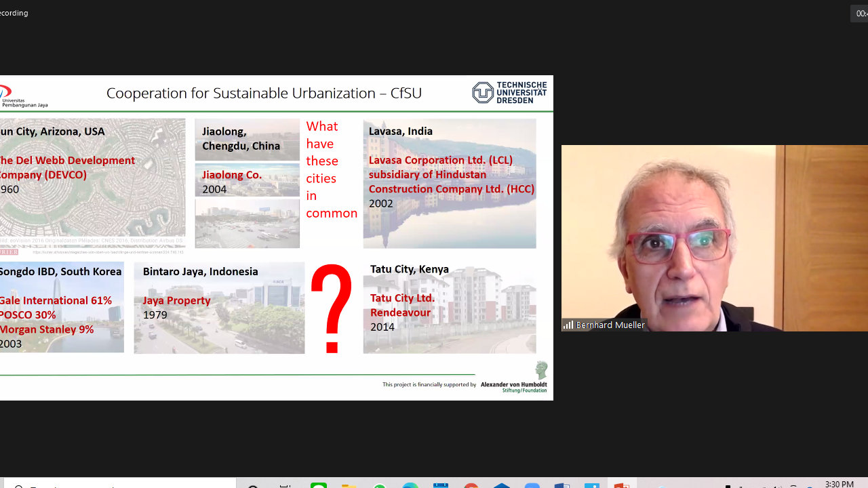The height and width of the screenshot is (488, 868).
Task: Click the meeting timer at top right
Action: [860, 14]
